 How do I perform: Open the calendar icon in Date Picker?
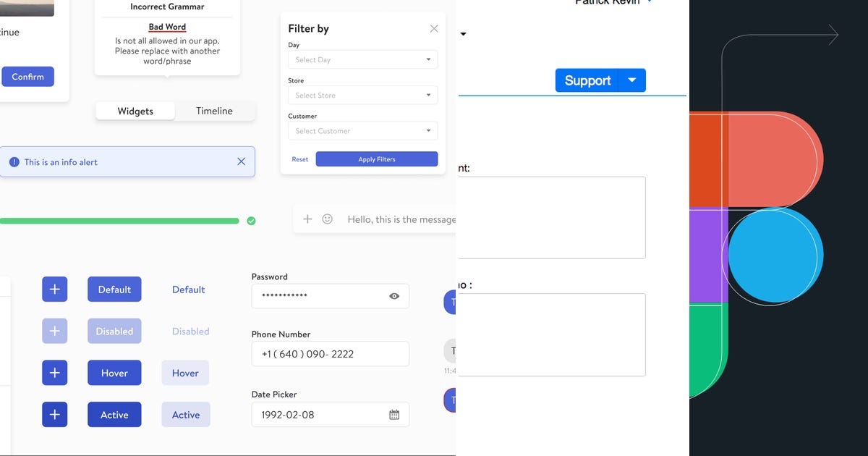[394, 415]
